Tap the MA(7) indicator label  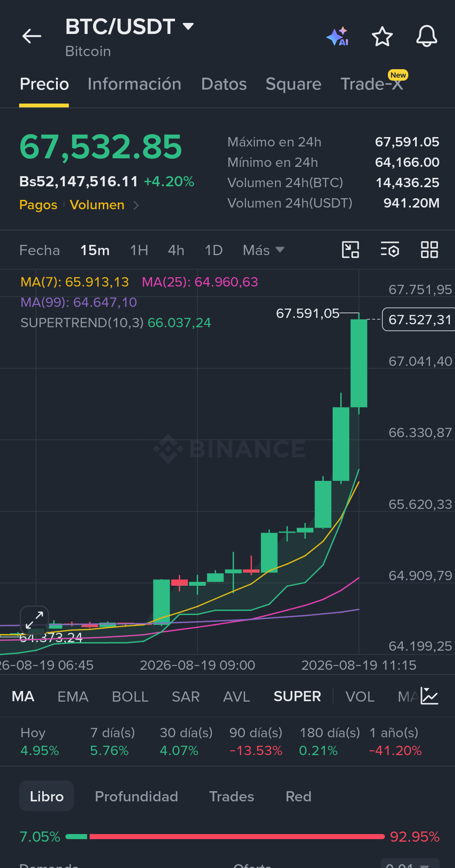[75, 282]
